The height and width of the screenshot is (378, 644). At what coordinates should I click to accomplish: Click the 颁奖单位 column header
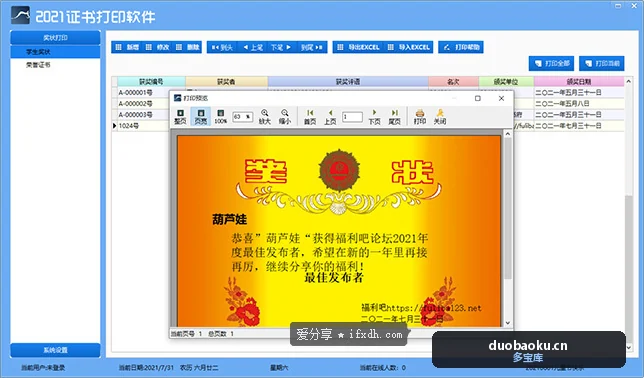[x=506, y=81]
